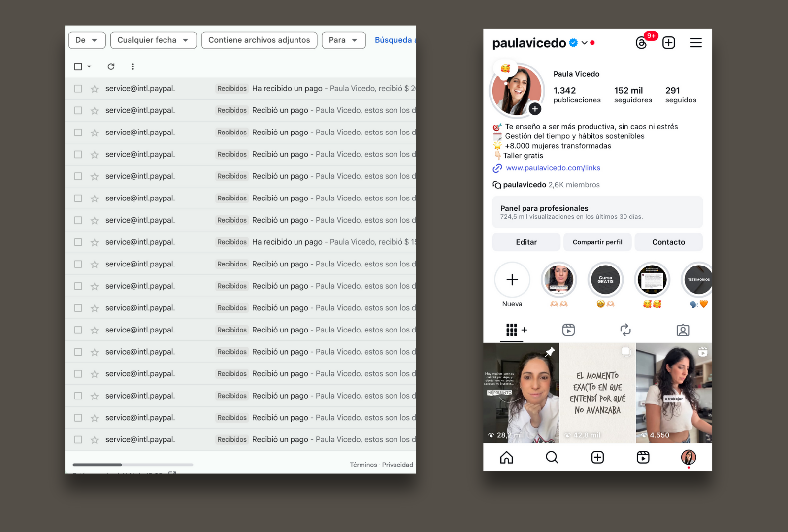Open the Nueva highlight plus circle

click(x=512, y=280)
